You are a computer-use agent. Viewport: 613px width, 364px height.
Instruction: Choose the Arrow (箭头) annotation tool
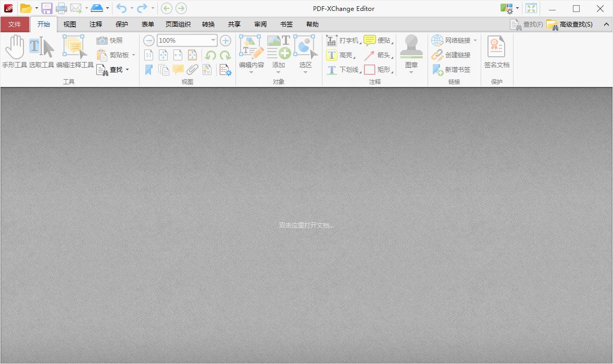[x=378, y=55]
